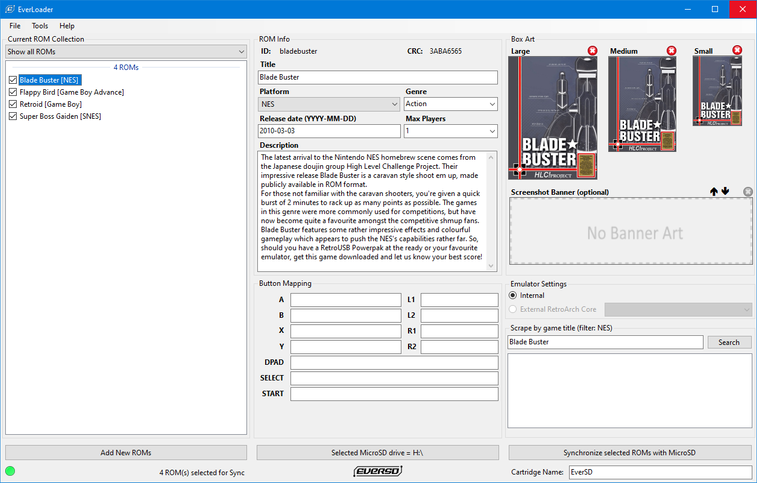
Task: Click Add New ROMs button
Action: point(126,453)
